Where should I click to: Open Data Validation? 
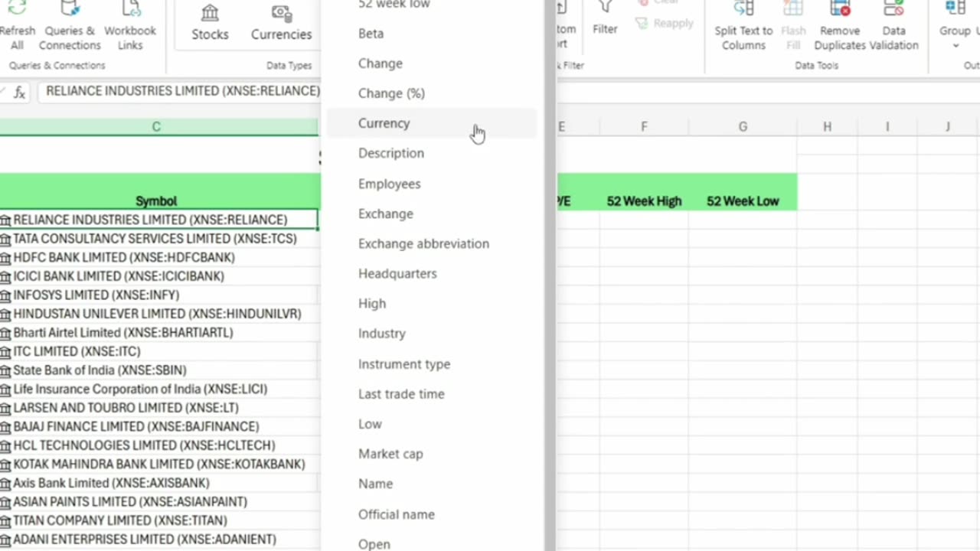tap(893, 26)
